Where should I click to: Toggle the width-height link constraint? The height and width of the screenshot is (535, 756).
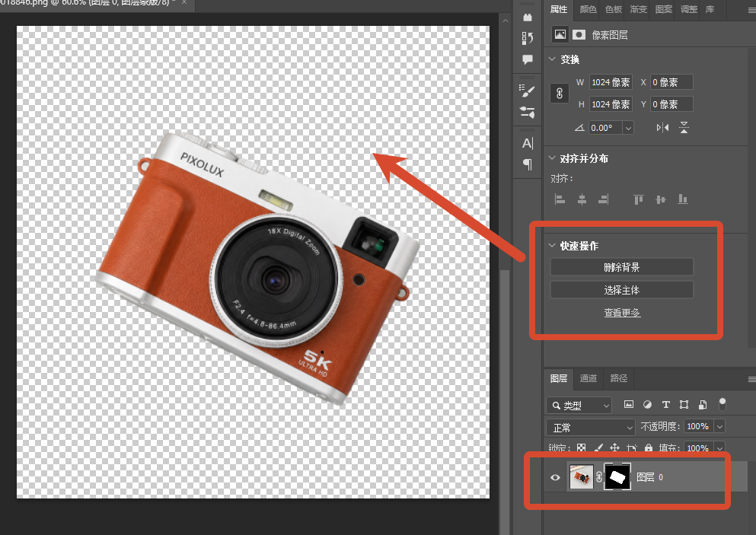560,93
